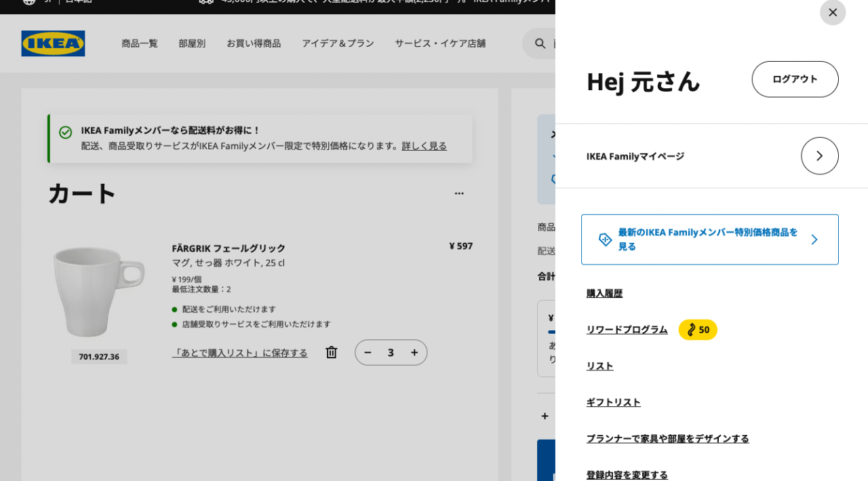868x481 pixels.
Task: Click the search magnifier icon
Action: click(x=540, y=43)
